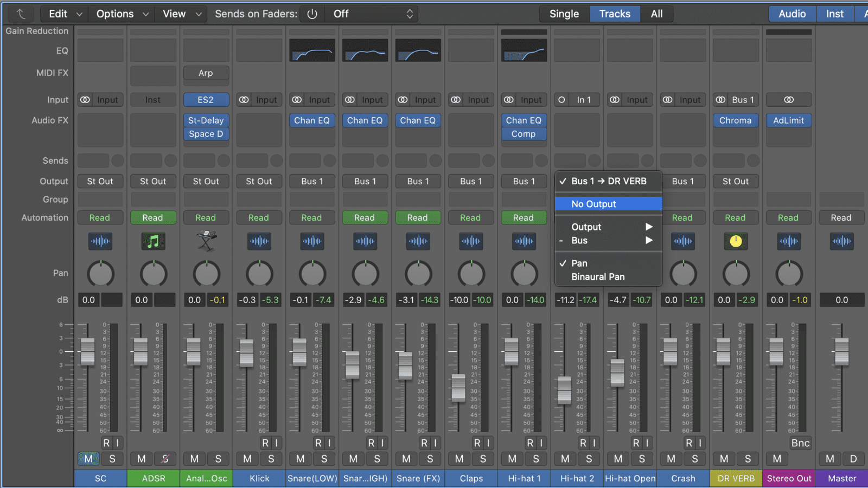
Task: Click the Master track waveform icon
Action: [x=842, y=241]
